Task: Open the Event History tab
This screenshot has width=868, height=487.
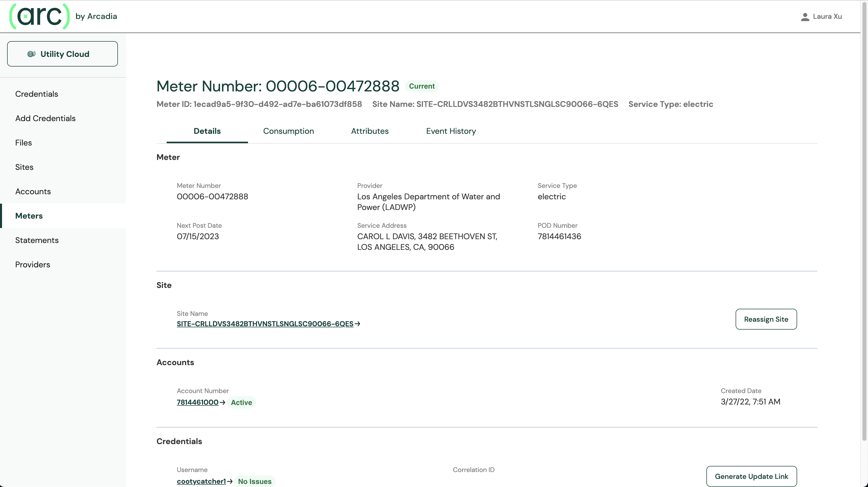Action: click(x=451, y=131)
